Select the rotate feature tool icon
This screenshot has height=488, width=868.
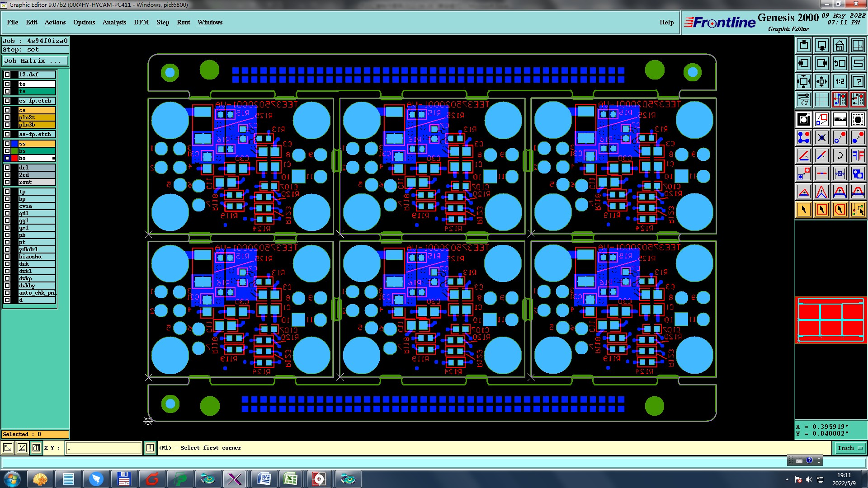pos(840,155)
